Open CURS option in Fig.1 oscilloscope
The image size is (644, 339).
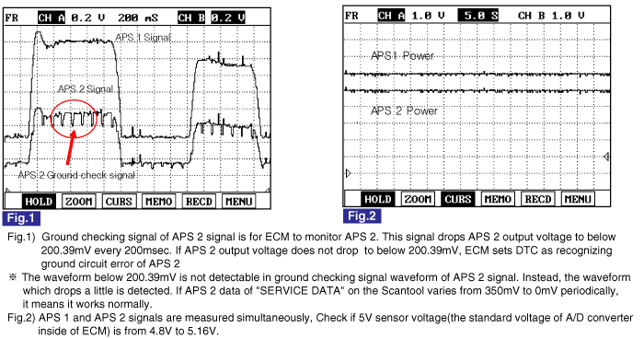pos(119,202)
